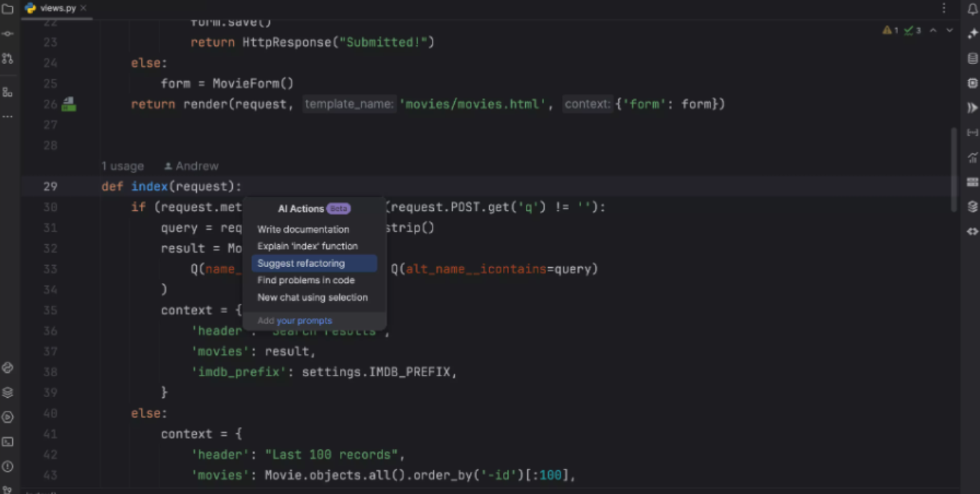This screenshot has height=494, width=980.
Task: Click the template gutter icon on line 26
Action: pos(68,104)
